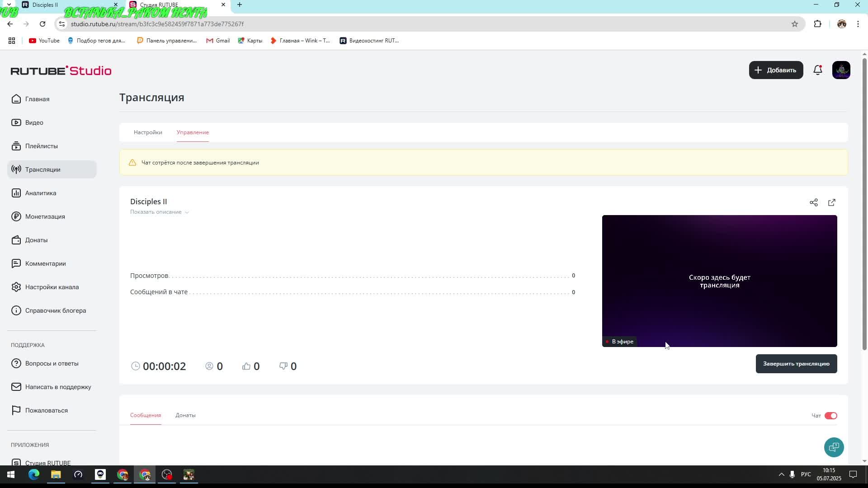Open the support chat bubble icon

point(834,447)
